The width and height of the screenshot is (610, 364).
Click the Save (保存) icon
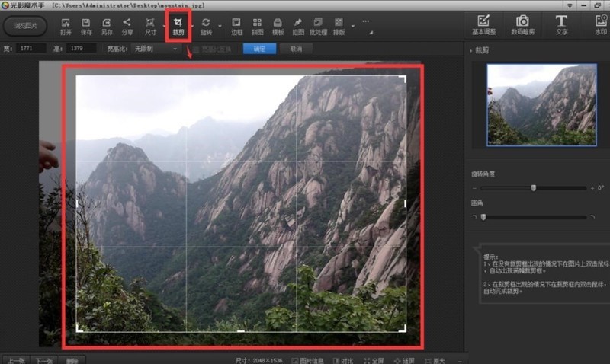click(86, 26)
